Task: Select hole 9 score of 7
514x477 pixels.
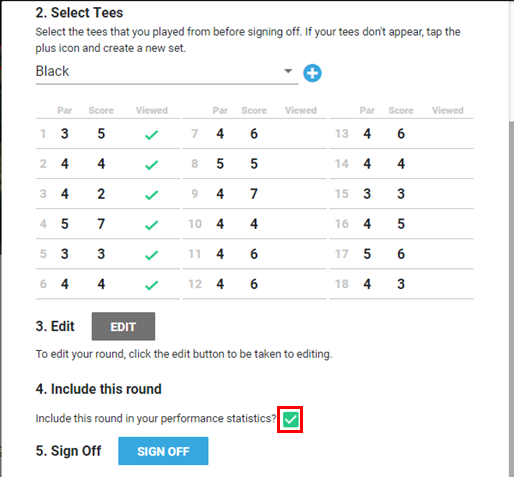Action: [254, 194]
